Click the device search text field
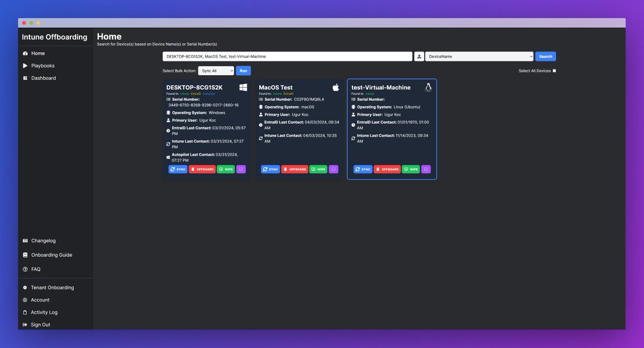Image resolution: width=644 pixels, height=348 pixels. pyautogui.click(x=287, y=56)
